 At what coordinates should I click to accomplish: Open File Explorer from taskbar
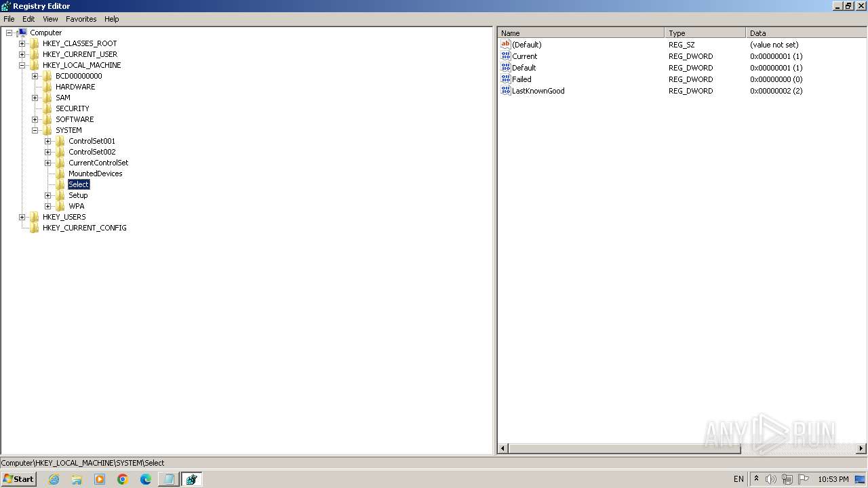[77, 479]
